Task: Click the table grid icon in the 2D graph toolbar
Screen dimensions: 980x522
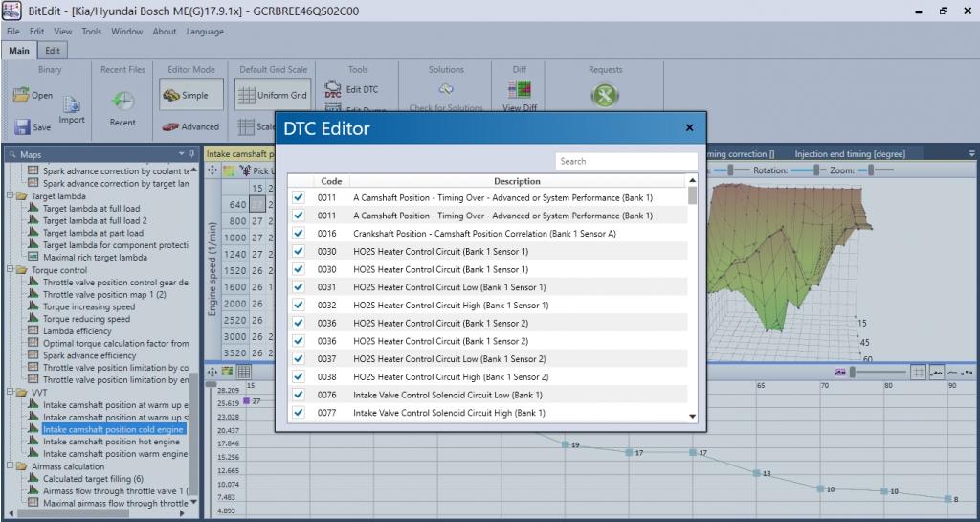Action: [x=244, y=372]
